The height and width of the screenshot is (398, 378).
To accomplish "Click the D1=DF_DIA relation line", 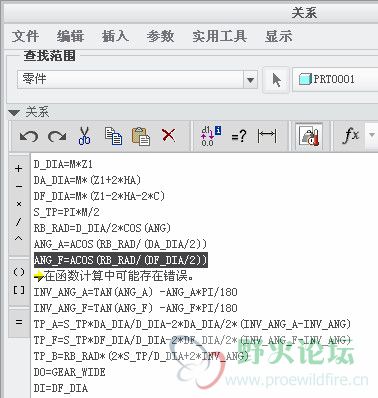I will click(x=61, y=388).
